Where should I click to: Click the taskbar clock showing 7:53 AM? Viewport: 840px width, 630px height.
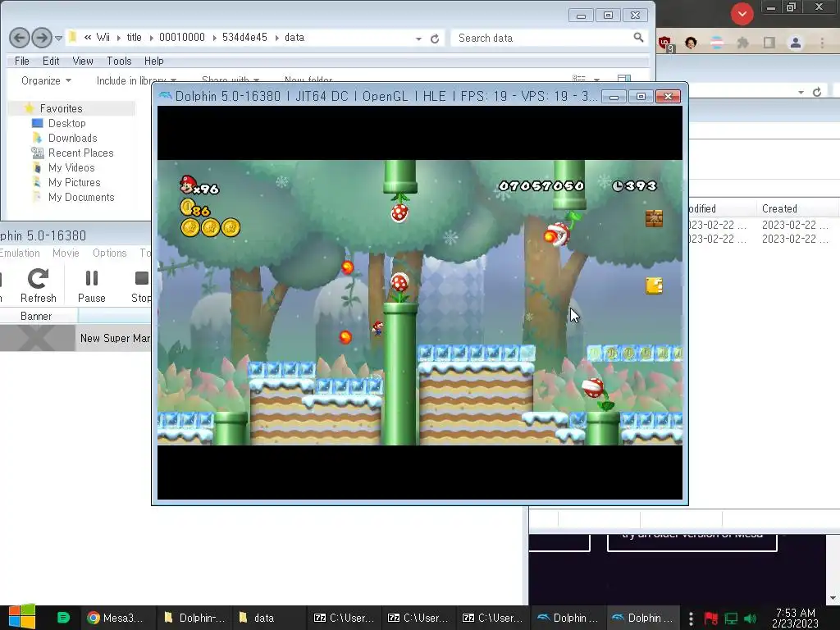795,618
